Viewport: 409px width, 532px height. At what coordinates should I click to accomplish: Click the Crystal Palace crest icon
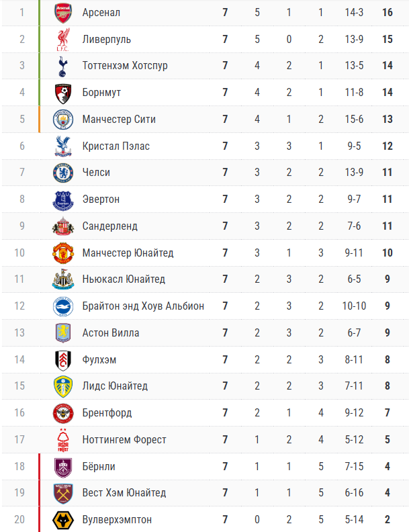pos(62,146)
